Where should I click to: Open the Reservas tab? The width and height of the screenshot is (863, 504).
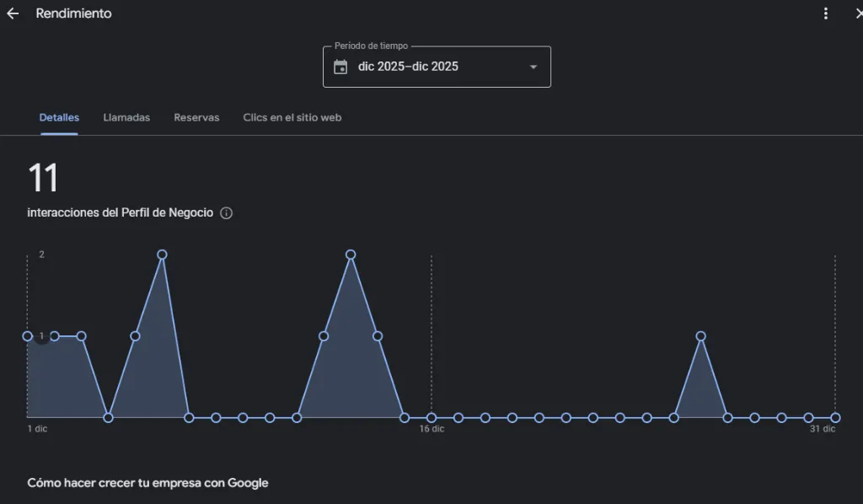click(x=196, y=117)
